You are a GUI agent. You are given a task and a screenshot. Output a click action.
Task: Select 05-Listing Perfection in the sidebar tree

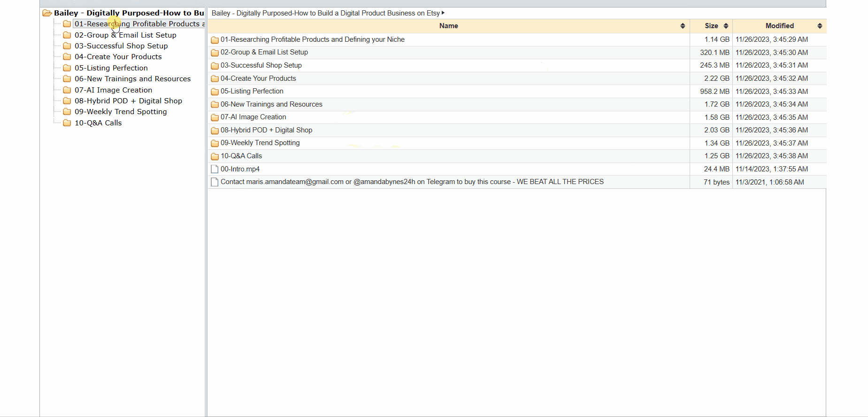click(111, 68)
